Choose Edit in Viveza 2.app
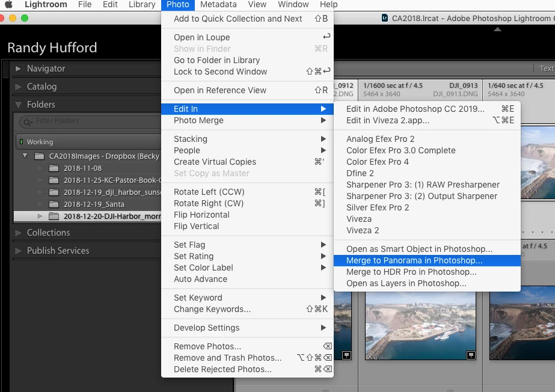555x392 pixels. click(x=427, y=120)
